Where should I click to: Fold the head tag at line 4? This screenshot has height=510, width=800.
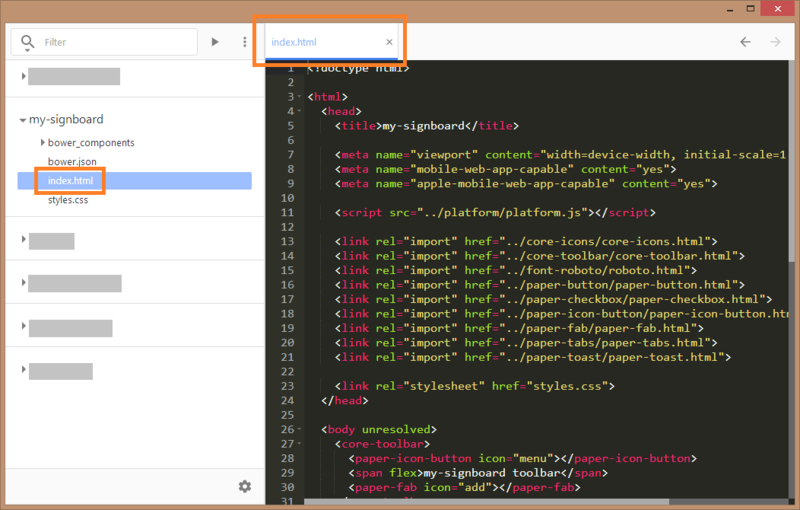click(300, 111)
